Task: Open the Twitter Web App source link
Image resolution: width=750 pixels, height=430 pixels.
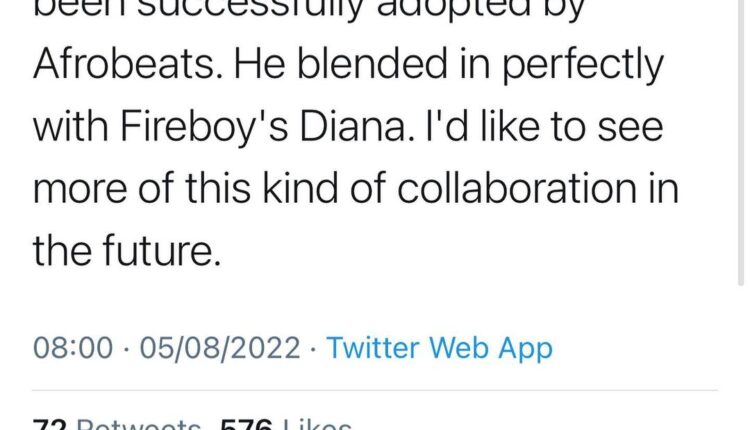Action: pyautogui.click(x=439, y=348)
